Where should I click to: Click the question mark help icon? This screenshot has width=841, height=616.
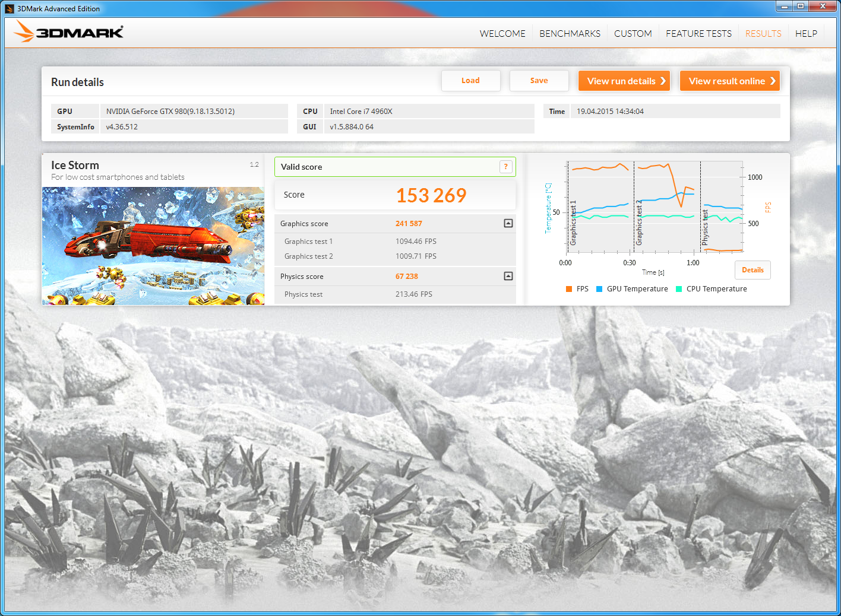click(x=505, y=167)
